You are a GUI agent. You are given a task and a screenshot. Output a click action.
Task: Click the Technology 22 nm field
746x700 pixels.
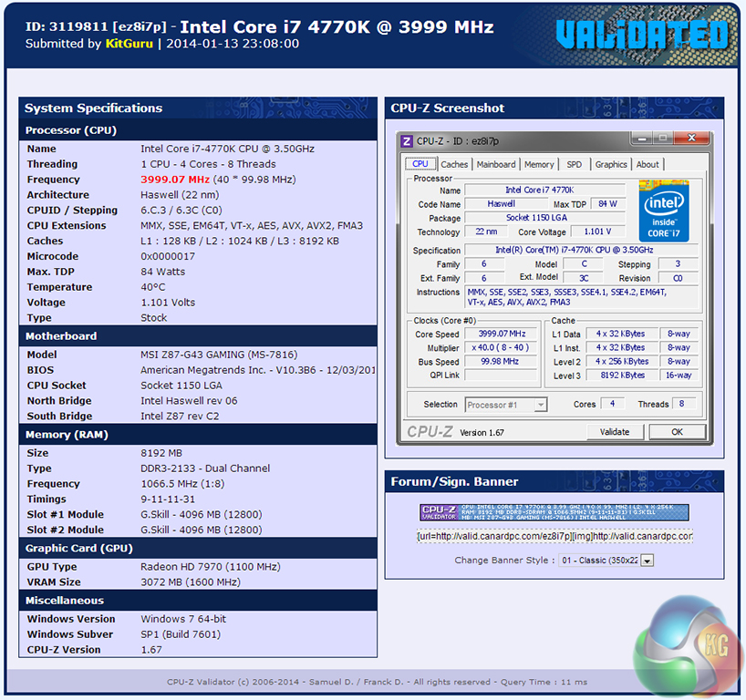tap(486, 232)
